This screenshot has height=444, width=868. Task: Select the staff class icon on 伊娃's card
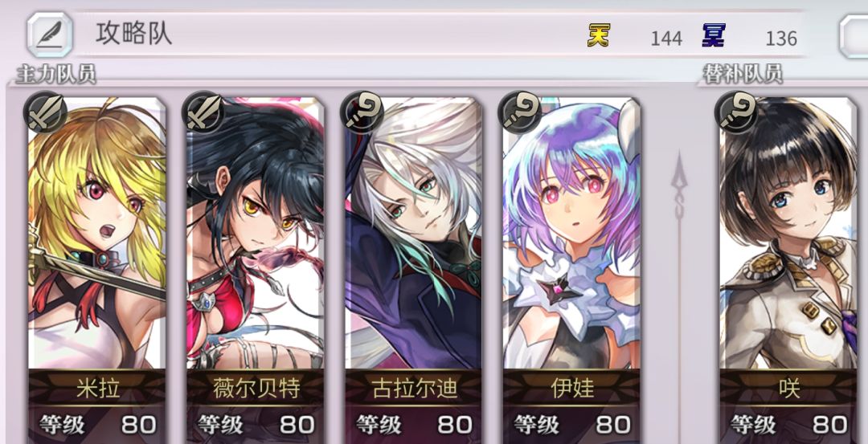(x=520, y=113)
